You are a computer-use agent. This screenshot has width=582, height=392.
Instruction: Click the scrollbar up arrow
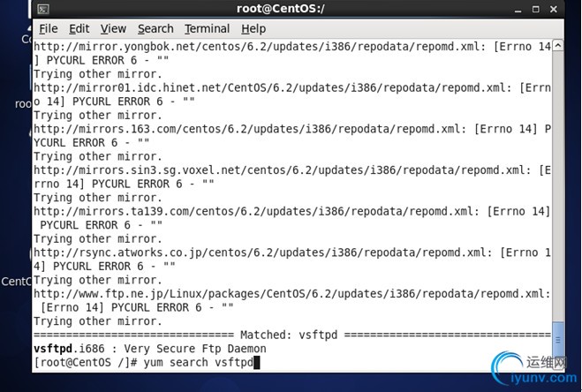tap(558, 46)
